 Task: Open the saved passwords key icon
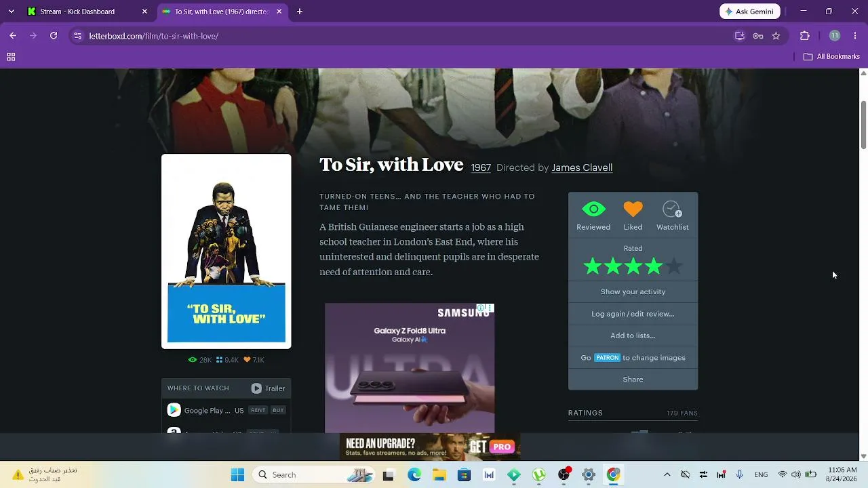pos(758,36)
